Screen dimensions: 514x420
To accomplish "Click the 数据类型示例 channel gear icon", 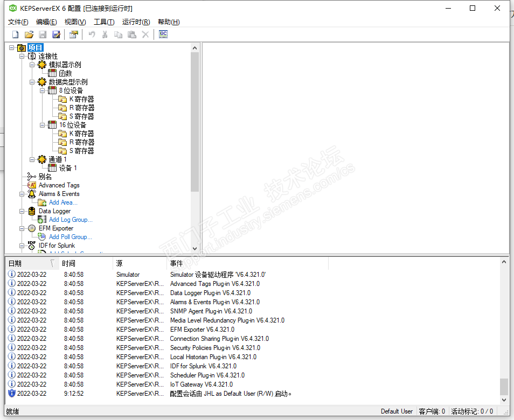I will (42, 82).
